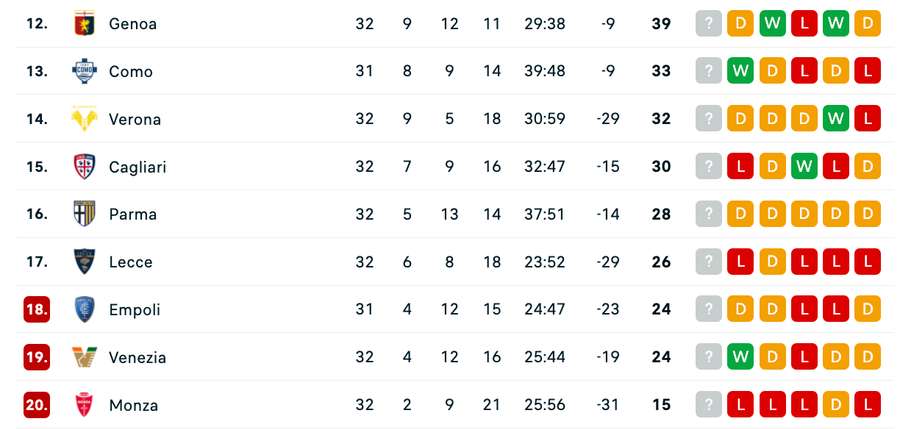The height and width of the screenshot is (429, 900).
Task: Open the Genoa team link
Action: pos(132,23)
